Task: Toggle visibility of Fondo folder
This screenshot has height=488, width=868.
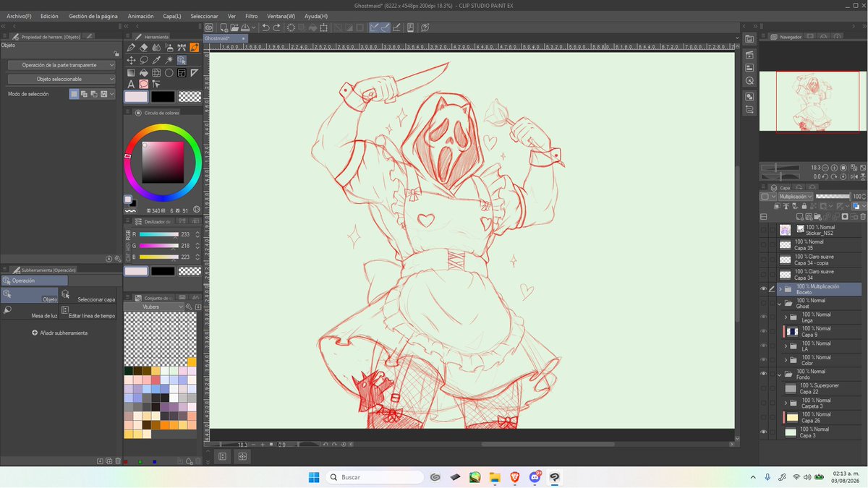Action: point(763,374)
